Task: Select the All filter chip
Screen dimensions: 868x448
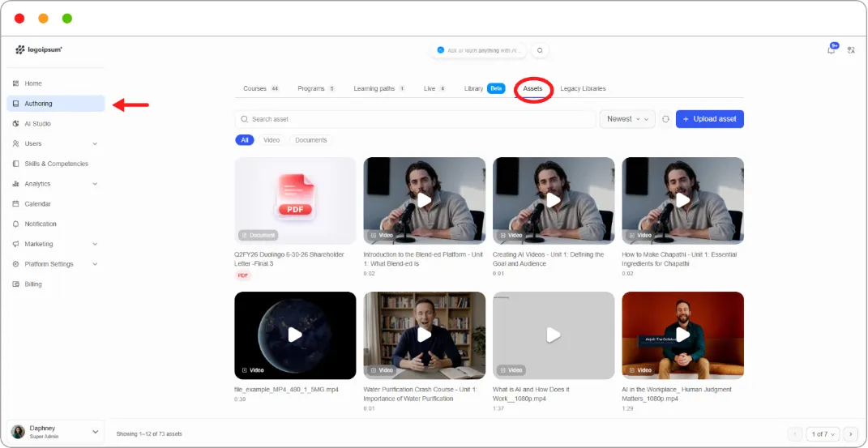Action: click(x=245, y=140)
